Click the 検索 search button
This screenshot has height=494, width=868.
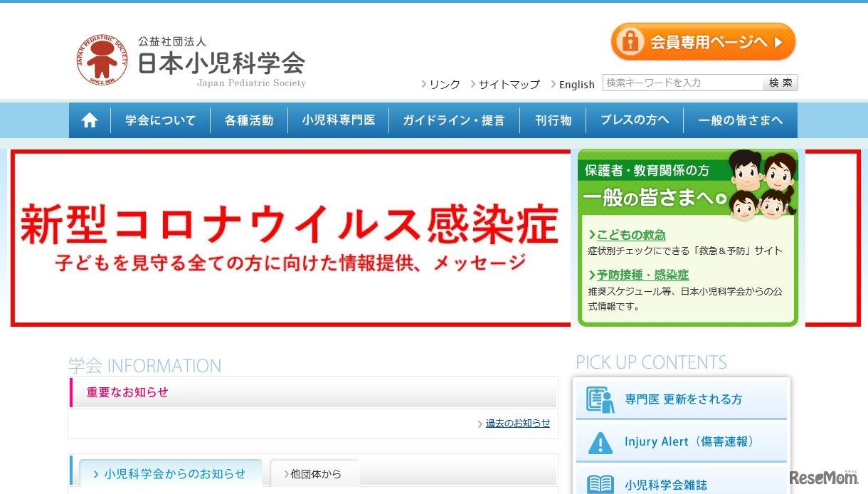point(780,83)
